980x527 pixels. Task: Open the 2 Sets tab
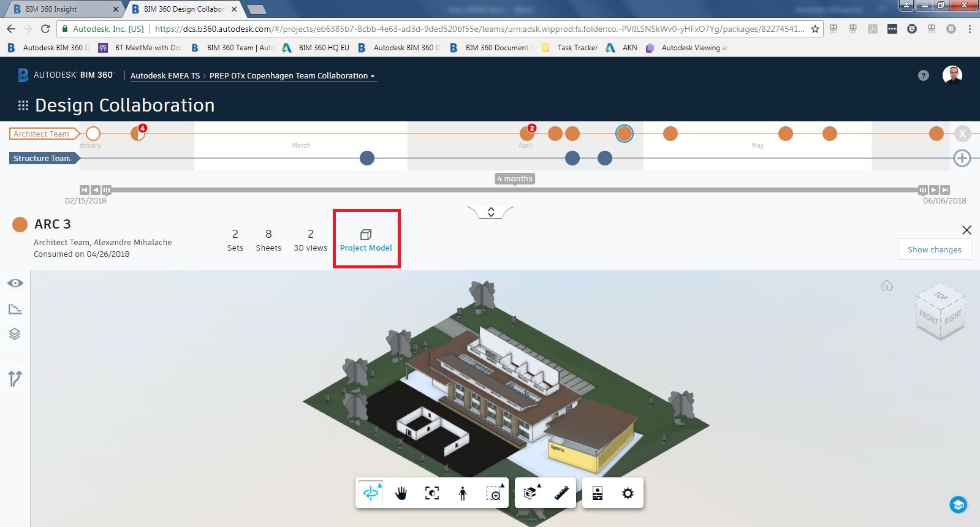click(x=235, y=240)
